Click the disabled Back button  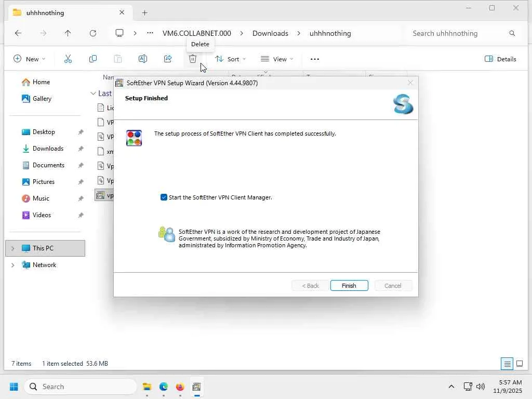(x=310, y=286)
